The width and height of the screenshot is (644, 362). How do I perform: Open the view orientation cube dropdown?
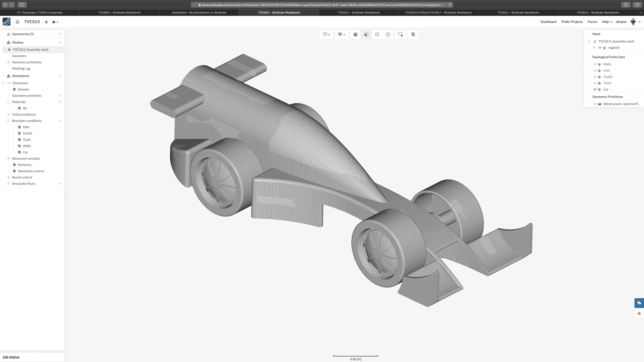click(x=326, y=34)
